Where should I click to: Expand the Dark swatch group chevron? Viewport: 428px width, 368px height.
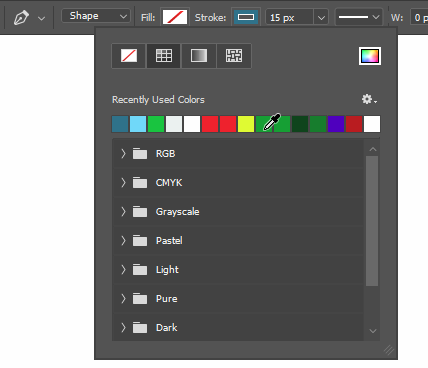(123, 327)
